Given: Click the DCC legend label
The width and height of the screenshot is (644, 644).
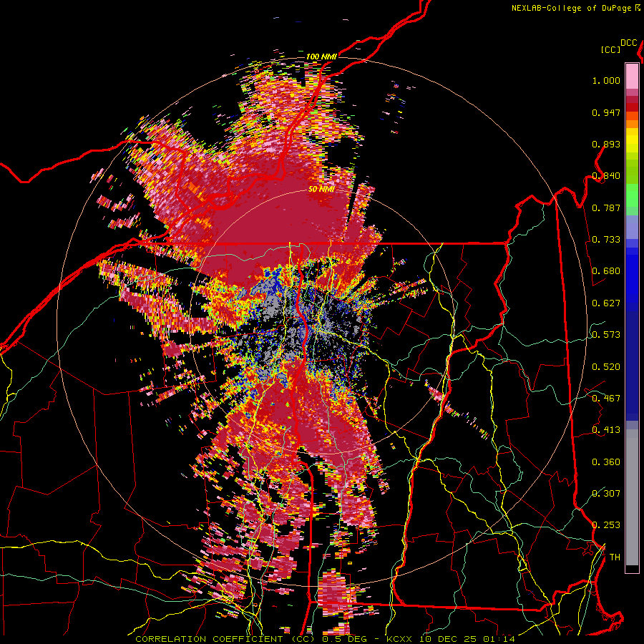Looking at the screenshot, I should click(629, 43).
